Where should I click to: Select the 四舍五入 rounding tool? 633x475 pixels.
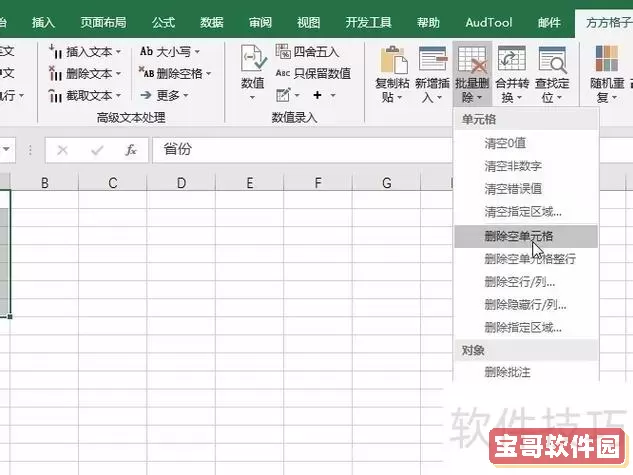(307, 52)
